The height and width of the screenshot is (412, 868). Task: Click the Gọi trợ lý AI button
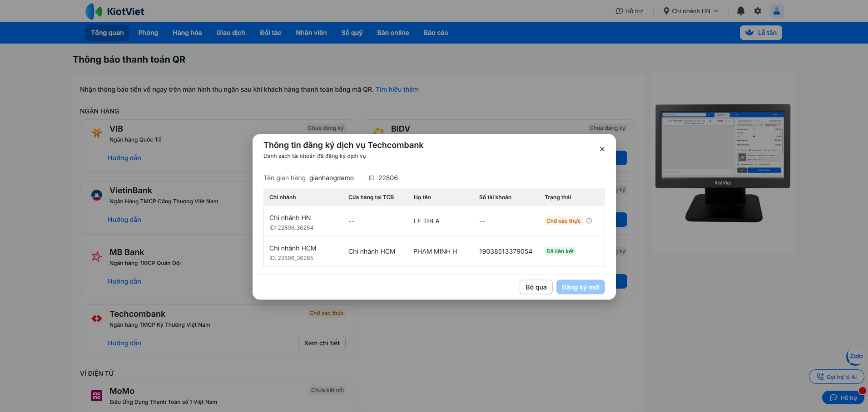coord(836,377)
